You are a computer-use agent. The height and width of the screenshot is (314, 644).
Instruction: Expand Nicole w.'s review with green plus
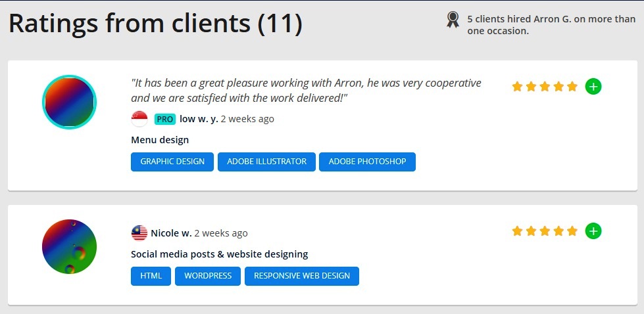coord(593,231)
